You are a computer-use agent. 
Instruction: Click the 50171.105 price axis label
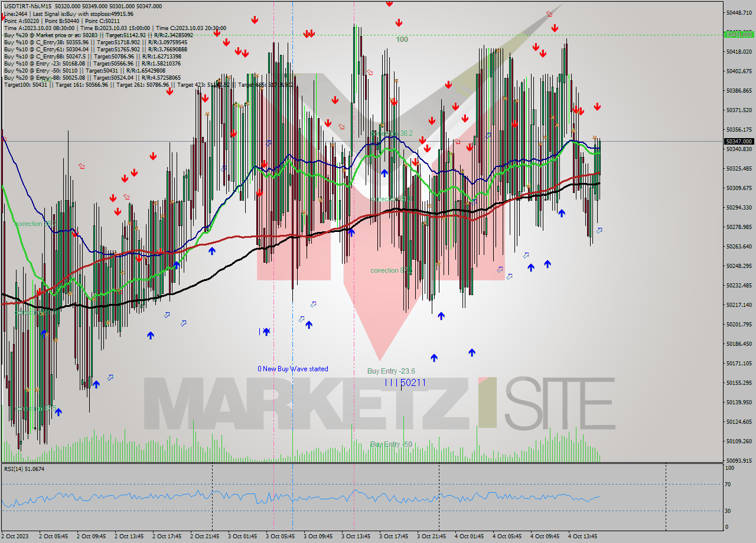pyautogui.click(x=740, y=364)
